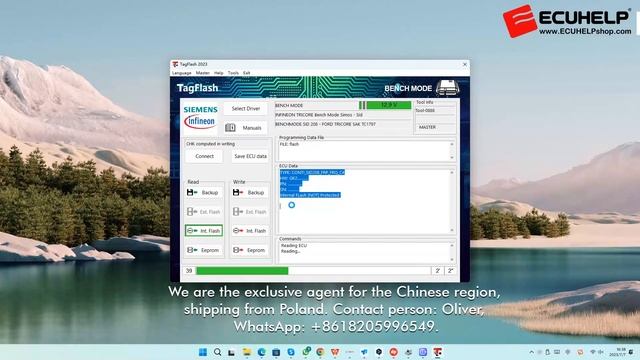
Task: Open Microsoft Edge from the taskbar
Action: [261, 352]
